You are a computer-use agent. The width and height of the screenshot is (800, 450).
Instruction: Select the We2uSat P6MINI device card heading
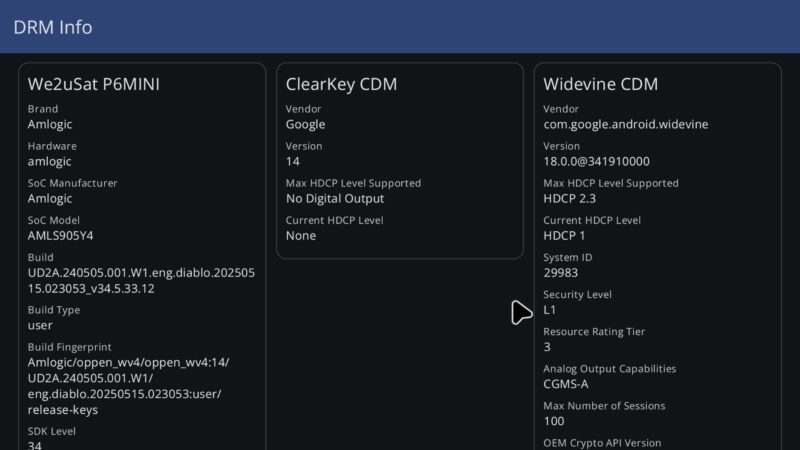tap(93, 85)
